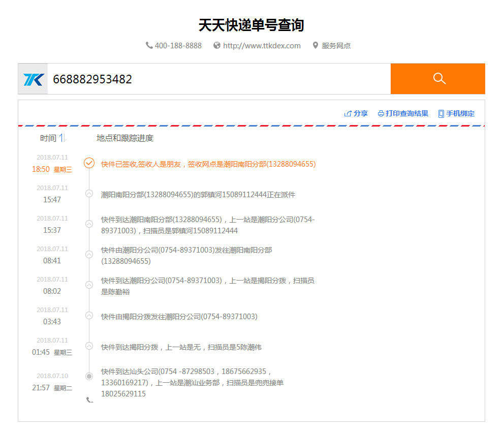This screenshot has width=504, height=431.
Task: Click the phone handset icon at timeline bottom
Action: (90, 400)
